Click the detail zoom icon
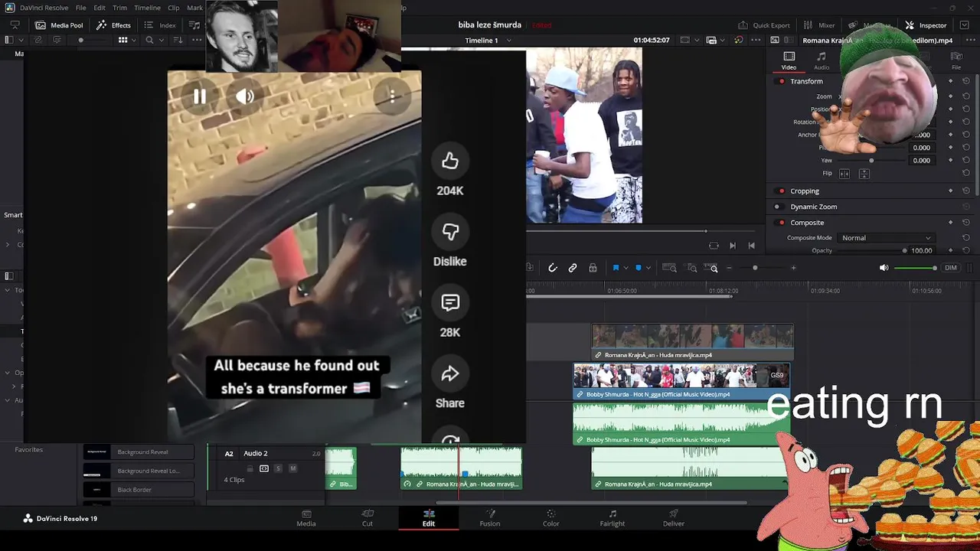 [692, 268]
